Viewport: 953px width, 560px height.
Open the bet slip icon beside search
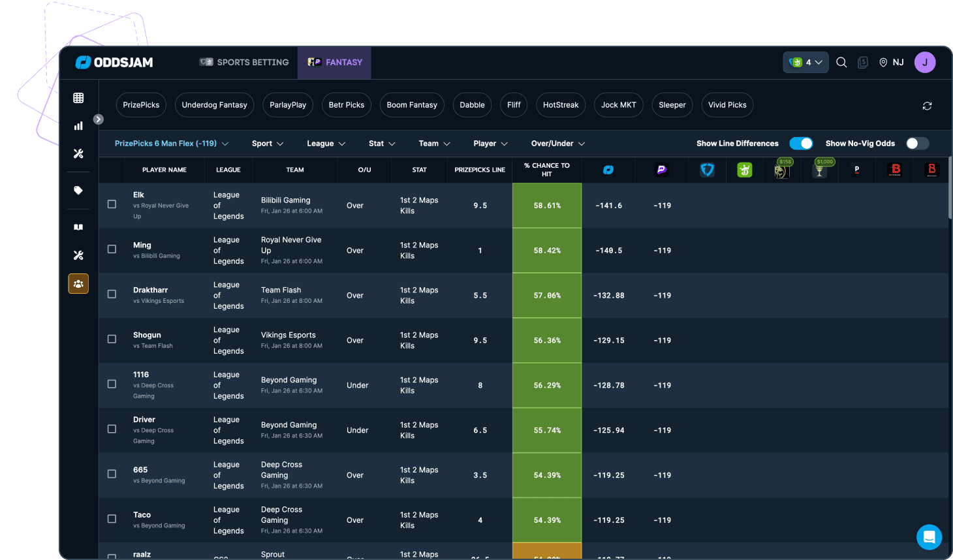point(863,62)
